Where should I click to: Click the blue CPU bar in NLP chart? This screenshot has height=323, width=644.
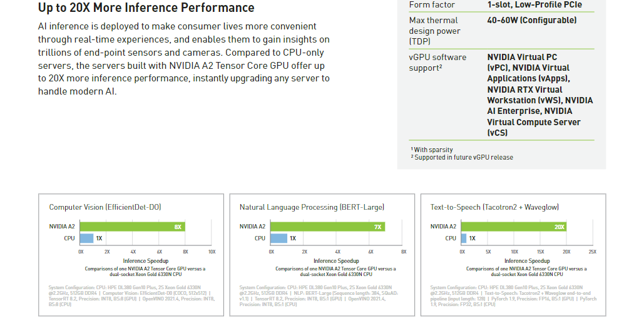(279, 238)
